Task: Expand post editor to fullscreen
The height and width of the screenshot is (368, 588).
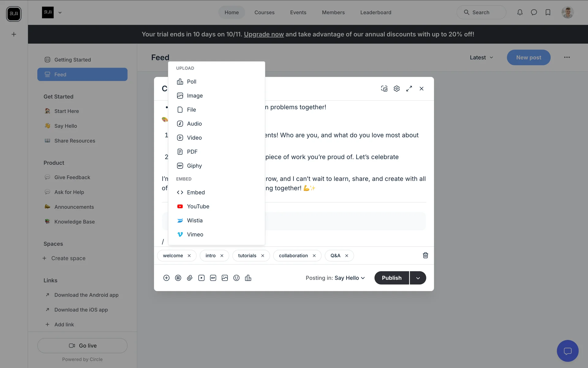Action: click(409, 89)
